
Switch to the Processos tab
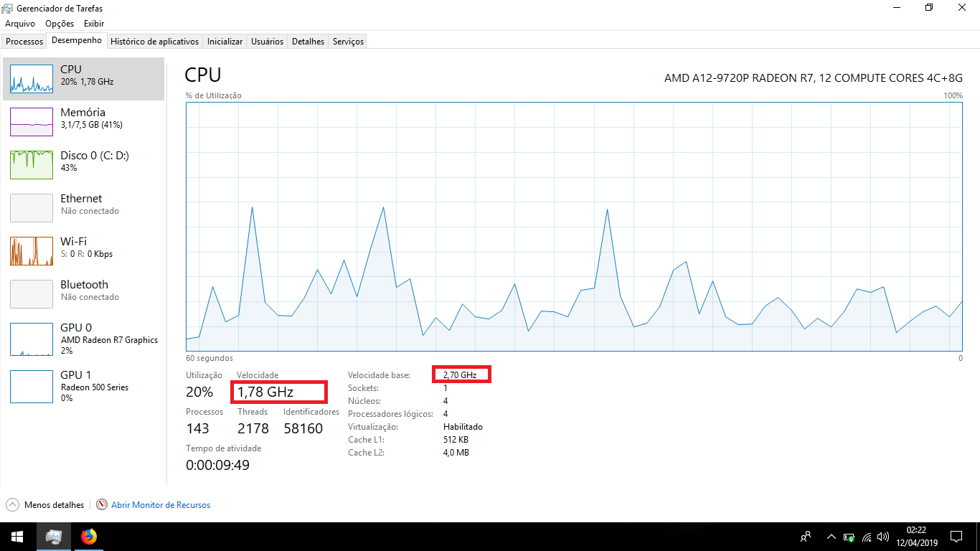[24, 42]
